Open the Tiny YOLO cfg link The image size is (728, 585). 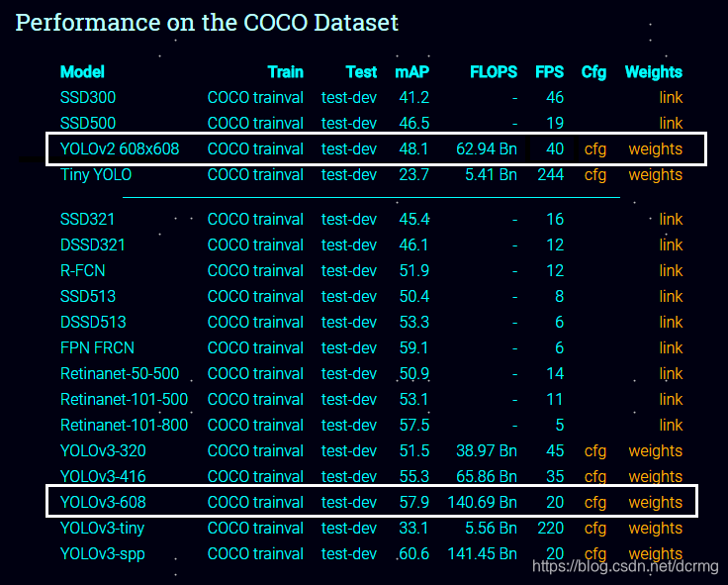pyautogui.click(x=595, y=175)
